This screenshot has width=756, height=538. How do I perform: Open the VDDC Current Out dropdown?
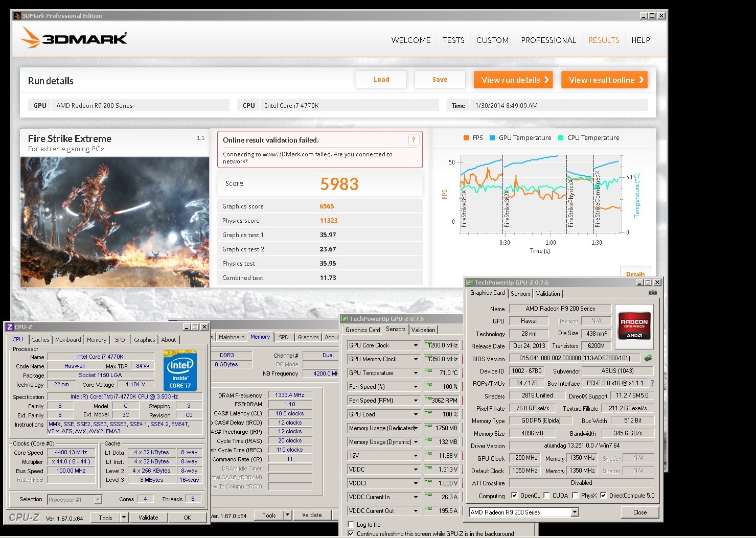click(416, 511)
